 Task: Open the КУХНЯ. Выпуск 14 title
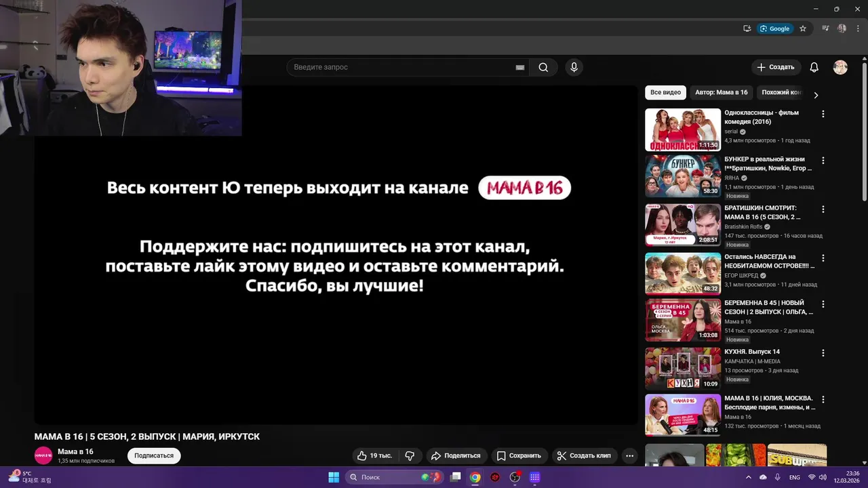pos(752,352)
